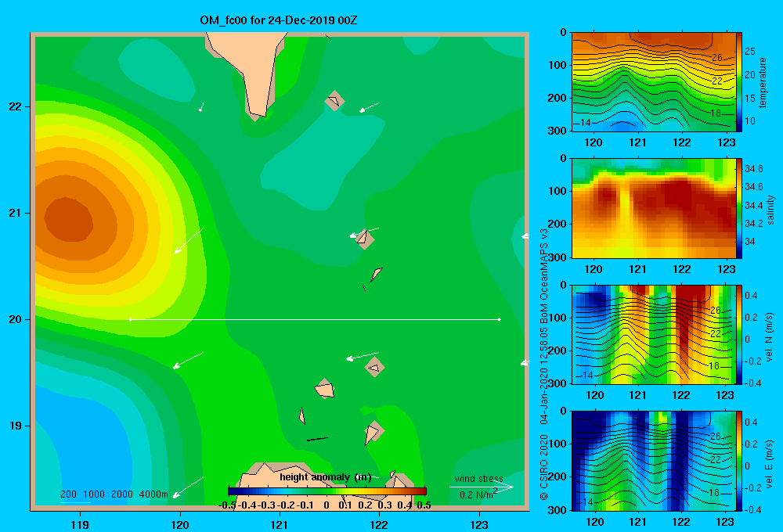
Task: Click the west endpoint of the white transect line
Action: point(130,319)
